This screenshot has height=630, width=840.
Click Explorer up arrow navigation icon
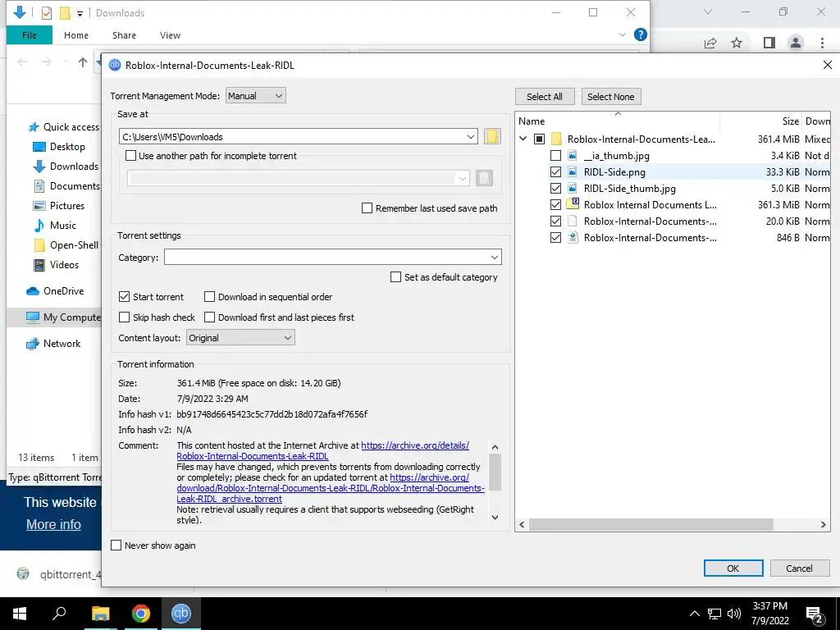(83, 62)
